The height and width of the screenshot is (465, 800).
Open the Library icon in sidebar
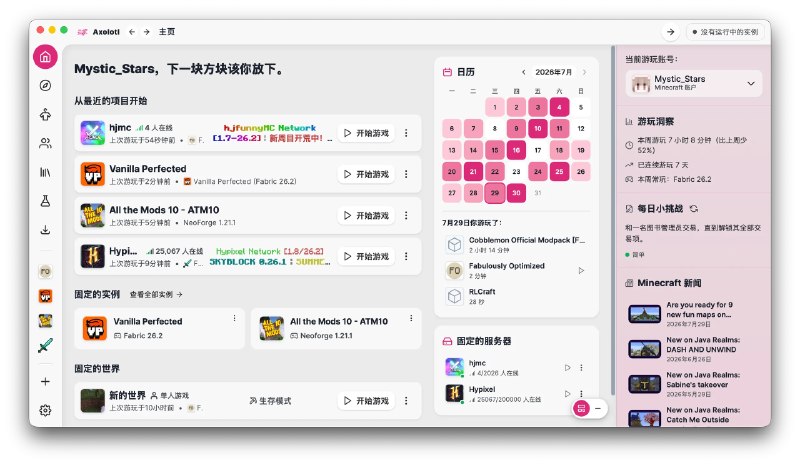point(45,172)
